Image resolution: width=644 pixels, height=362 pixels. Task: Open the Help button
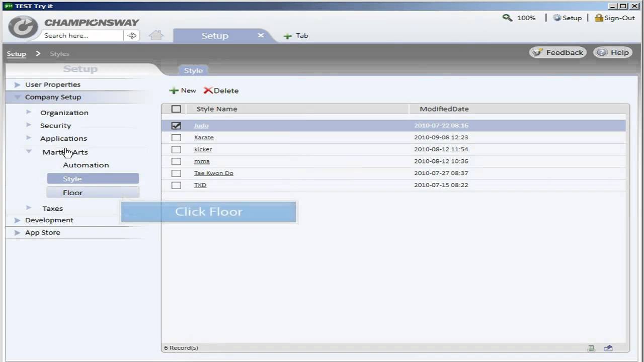[x=613, y=52]
